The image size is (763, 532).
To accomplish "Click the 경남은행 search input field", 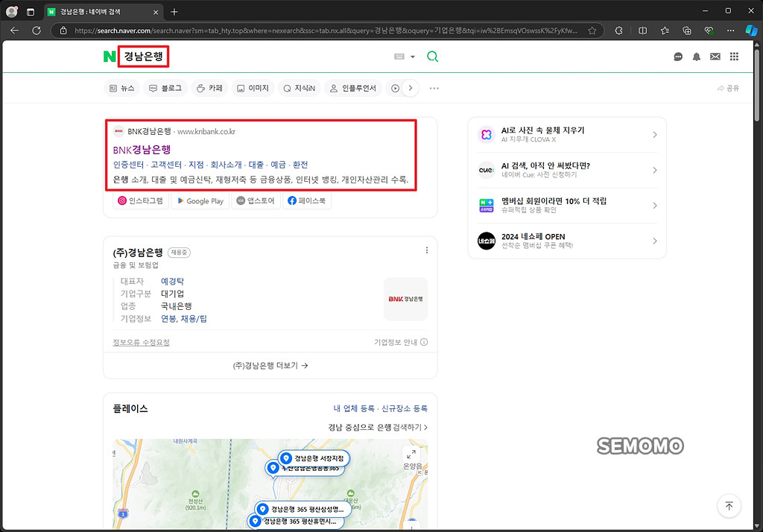I will 253,57.
